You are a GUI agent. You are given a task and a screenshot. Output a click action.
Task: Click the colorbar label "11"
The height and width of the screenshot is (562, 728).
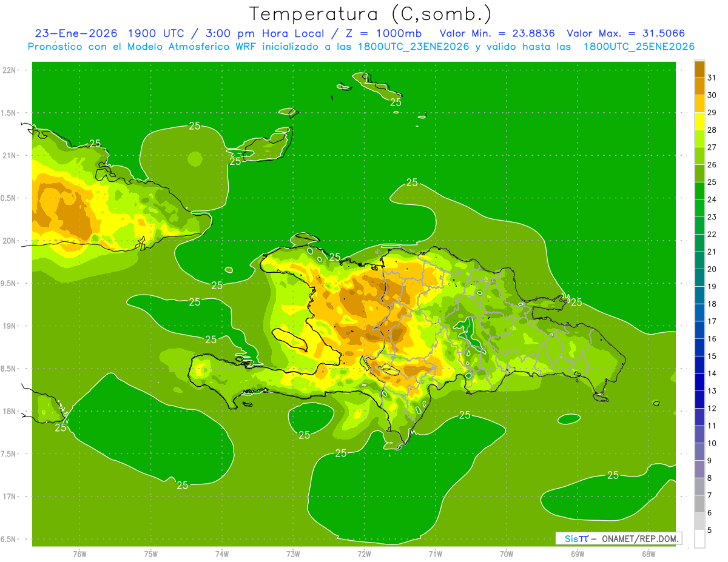(712, 426)
